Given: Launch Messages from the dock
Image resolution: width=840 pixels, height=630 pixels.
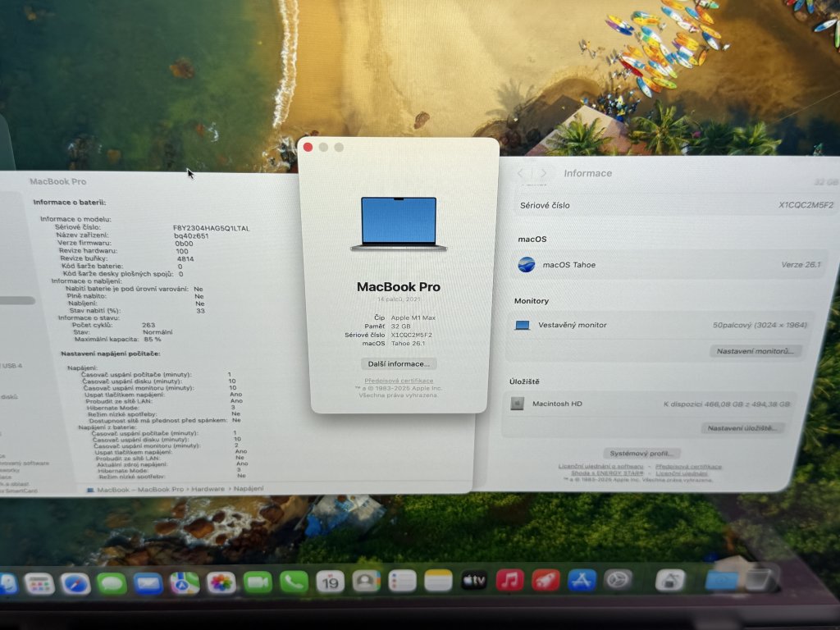Looking at the screenshot, I should click(x=112, y=583).
